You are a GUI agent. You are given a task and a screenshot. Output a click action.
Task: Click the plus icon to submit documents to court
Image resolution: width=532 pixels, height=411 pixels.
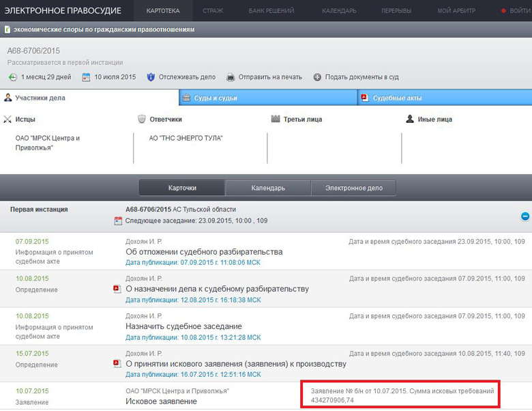click(317, 77)
